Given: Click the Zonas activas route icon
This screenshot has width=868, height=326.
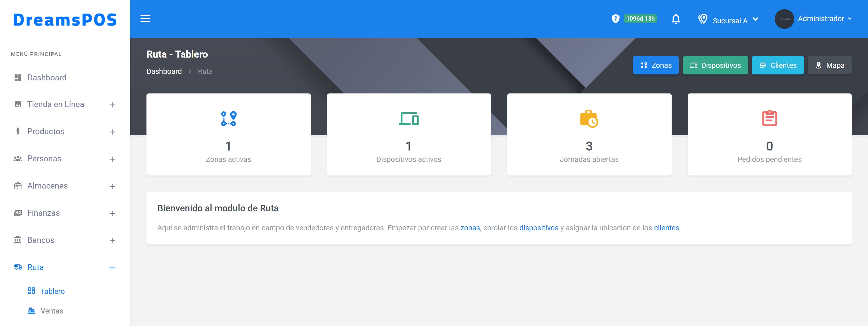Looking at the screenshot, I should click(x=228, y=118).
